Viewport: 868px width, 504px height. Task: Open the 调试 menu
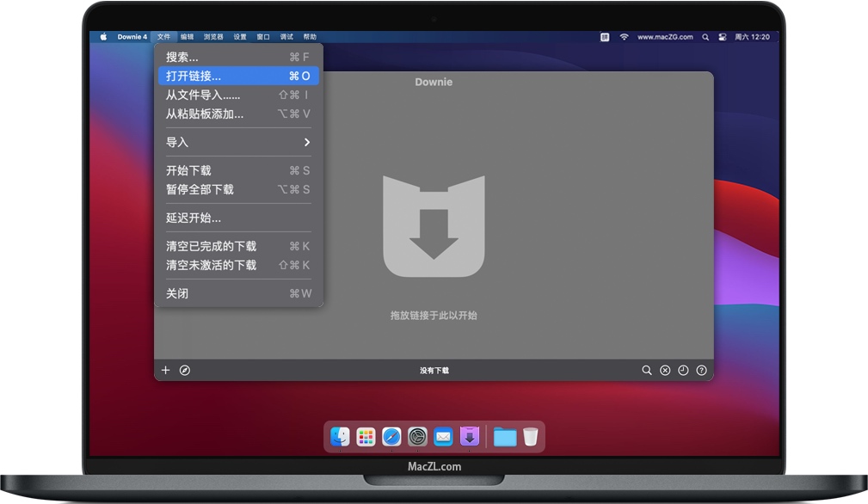coord(286,36)
